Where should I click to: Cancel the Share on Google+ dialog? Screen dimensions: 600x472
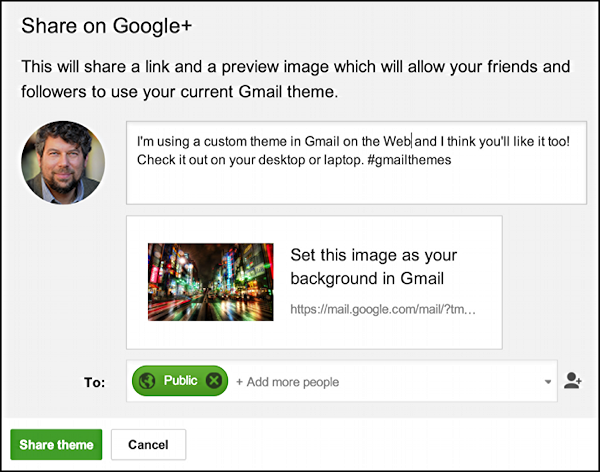click(148, 444)
